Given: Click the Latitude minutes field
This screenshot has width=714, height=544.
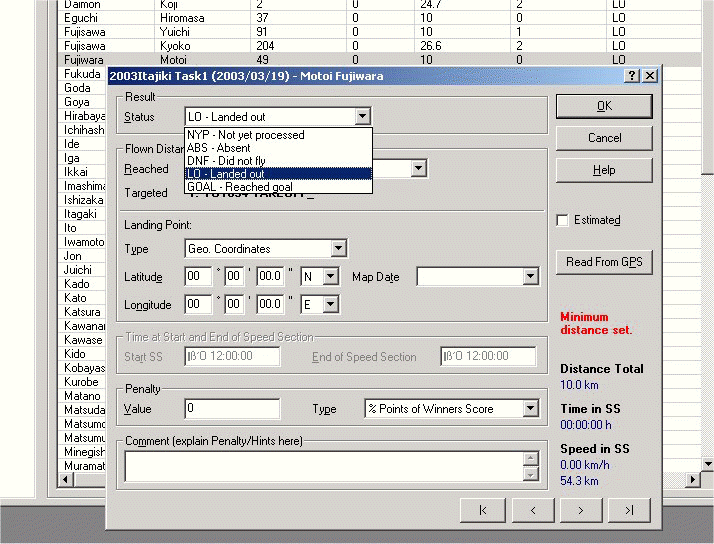Looking at the screenshot, I should 234,276.
